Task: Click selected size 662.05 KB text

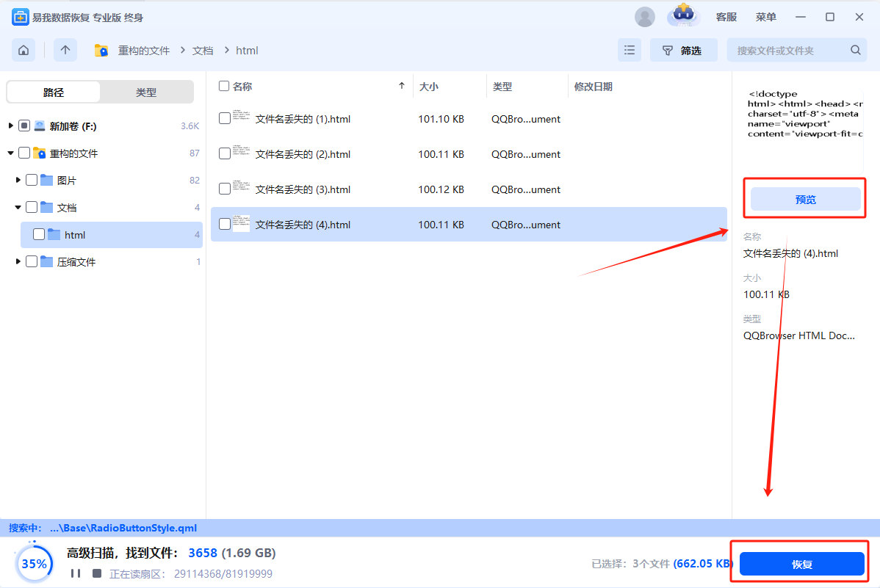Action: (704, 563)
